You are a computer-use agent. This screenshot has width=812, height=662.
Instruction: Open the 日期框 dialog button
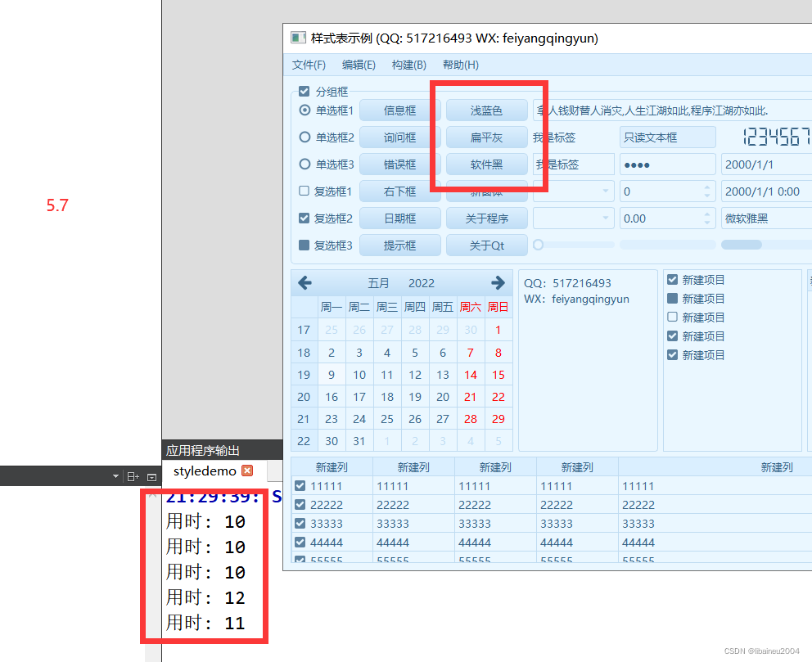399,218
